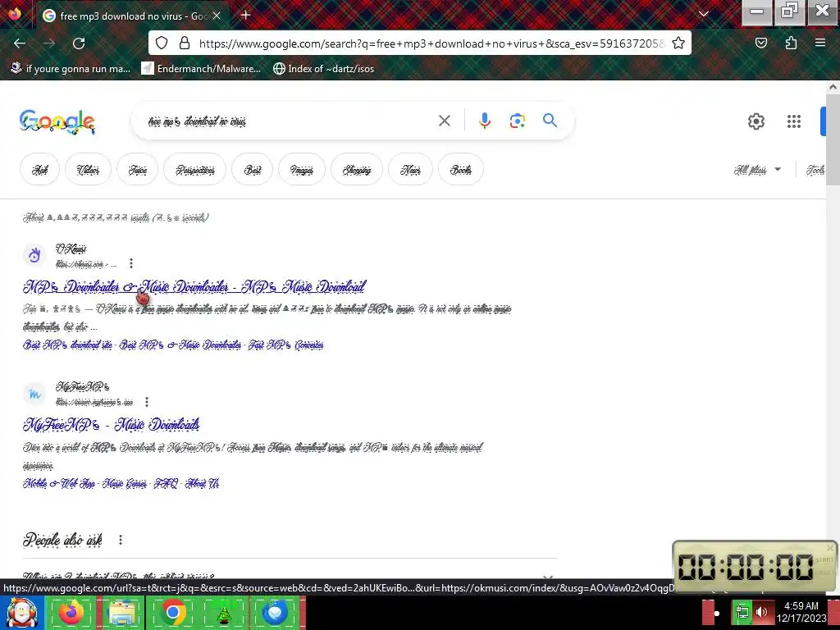840x630 pixels.
Task: Open the OKmusi result three-dot menu
Action: coord(131,263)
